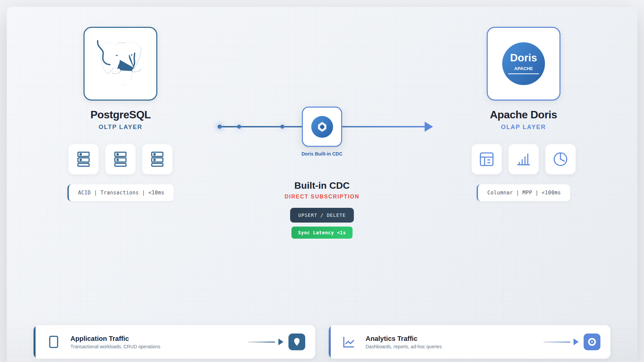
Task: Click the target icon in Analytics Traffic card
Action: click(592, 342)
